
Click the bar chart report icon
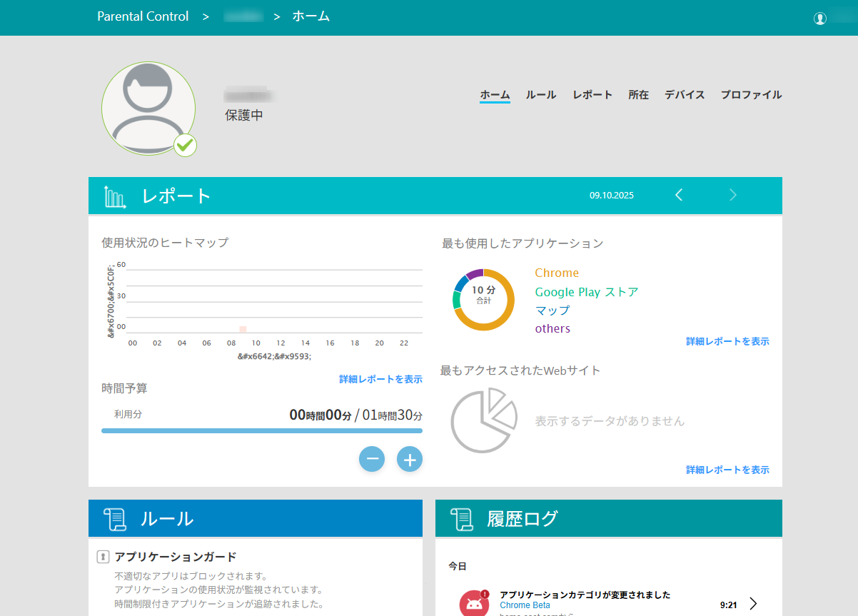(x=114, y=196)
